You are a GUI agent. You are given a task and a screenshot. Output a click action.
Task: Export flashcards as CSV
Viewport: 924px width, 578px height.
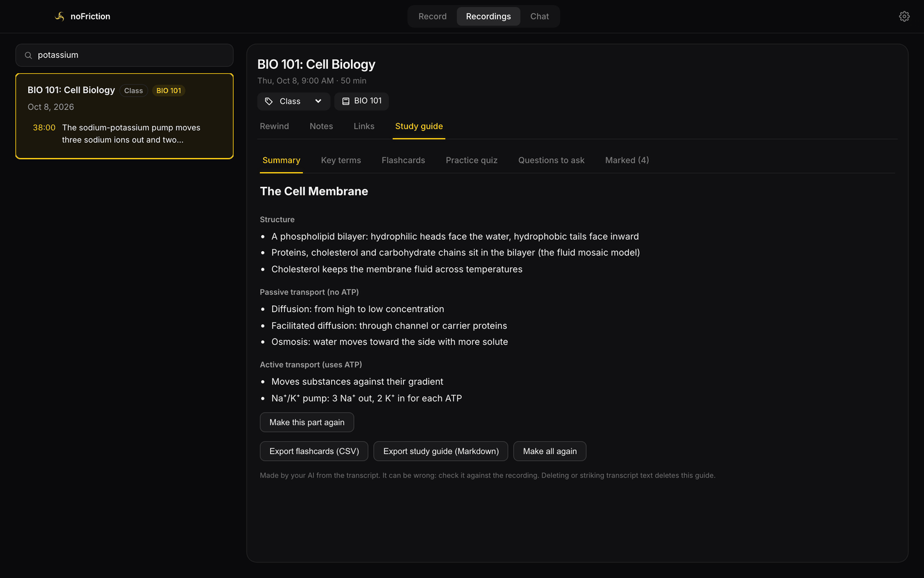point(314,451)
